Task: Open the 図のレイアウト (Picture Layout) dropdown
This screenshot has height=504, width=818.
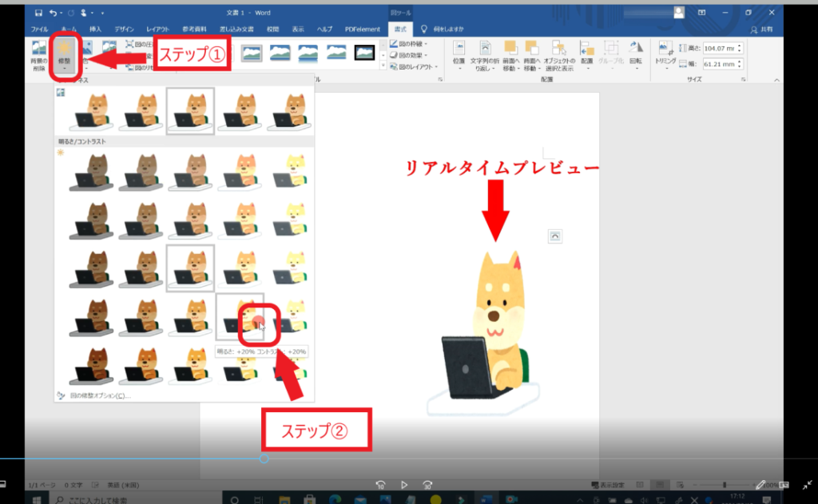Action: click(x=411, y=66)
